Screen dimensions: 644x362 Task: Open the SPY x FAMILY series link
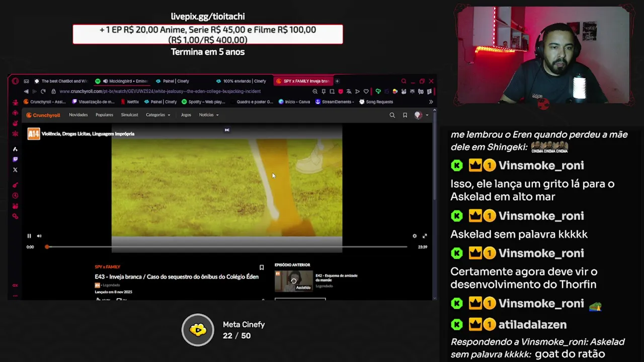pos(107,267)
